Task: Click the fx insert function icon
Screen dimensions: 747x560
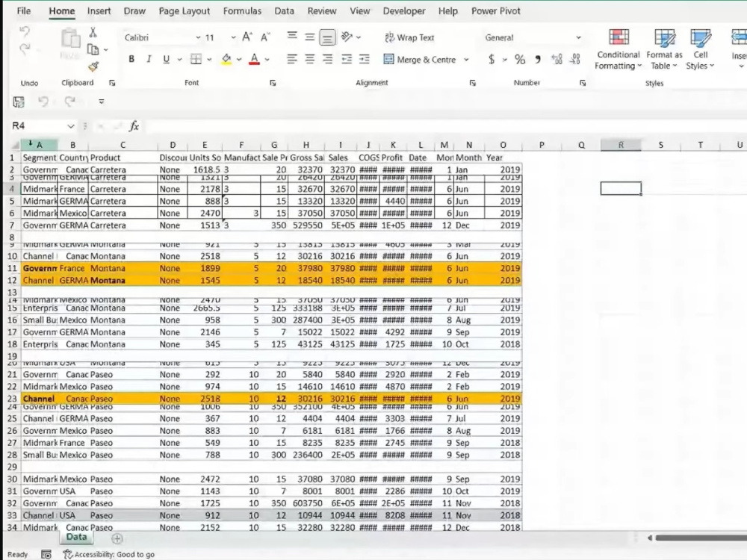Action: point(134,125)
